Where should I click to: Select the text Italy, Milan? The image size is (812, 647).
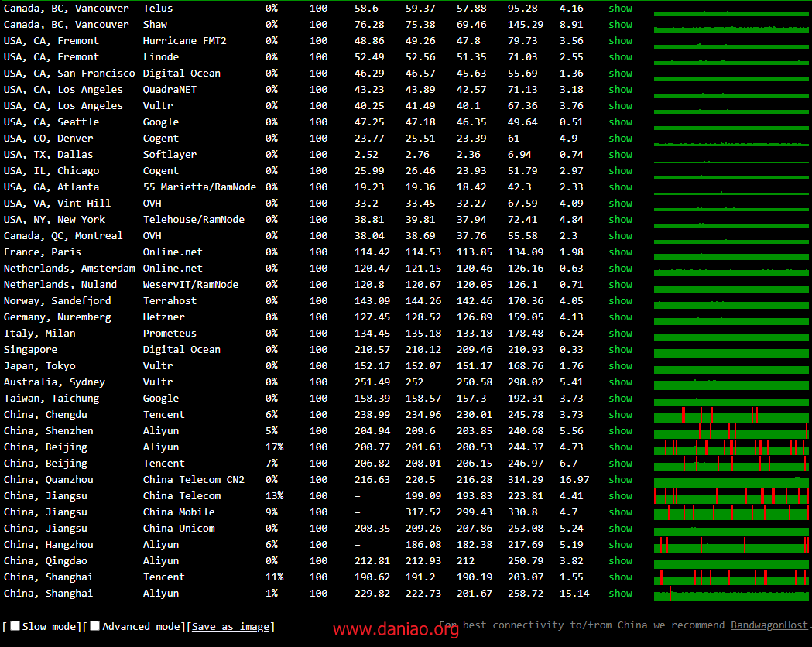[39, 334]
